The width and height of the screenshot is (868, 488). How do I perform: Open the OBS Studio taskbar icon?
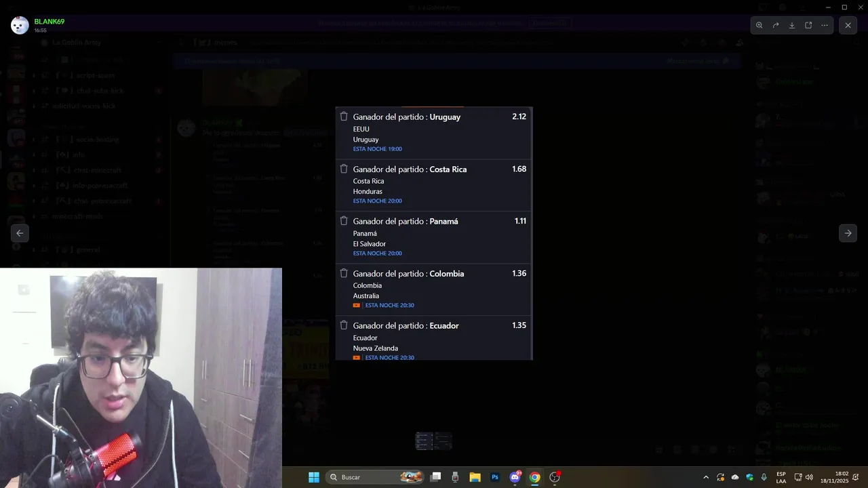click(x=555, y=477)
